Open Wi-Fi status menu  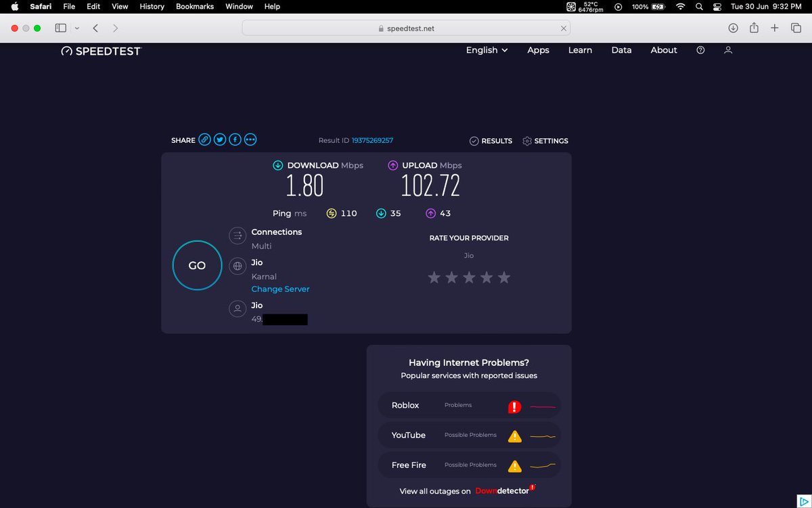pos(680,6)
